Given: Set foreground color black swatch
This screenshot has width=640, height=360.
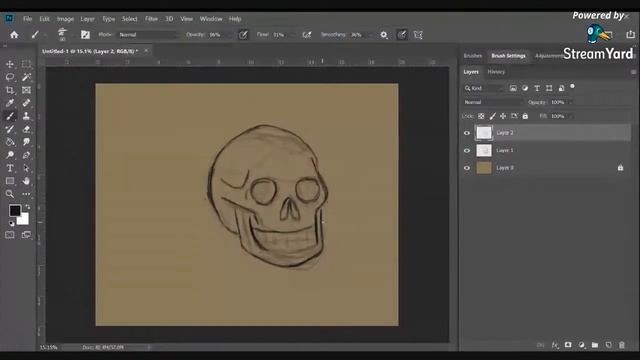Looking at the screenshot, I should coord(15,211).
